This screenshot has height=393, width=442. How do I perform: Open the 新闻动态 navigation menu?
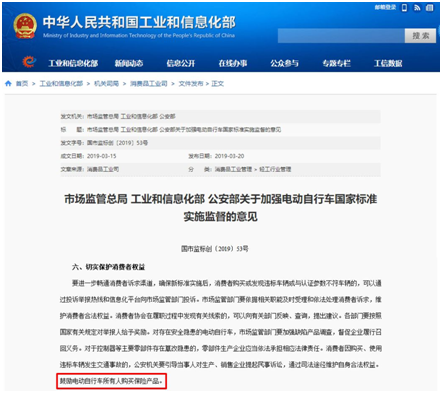(129, 63)
